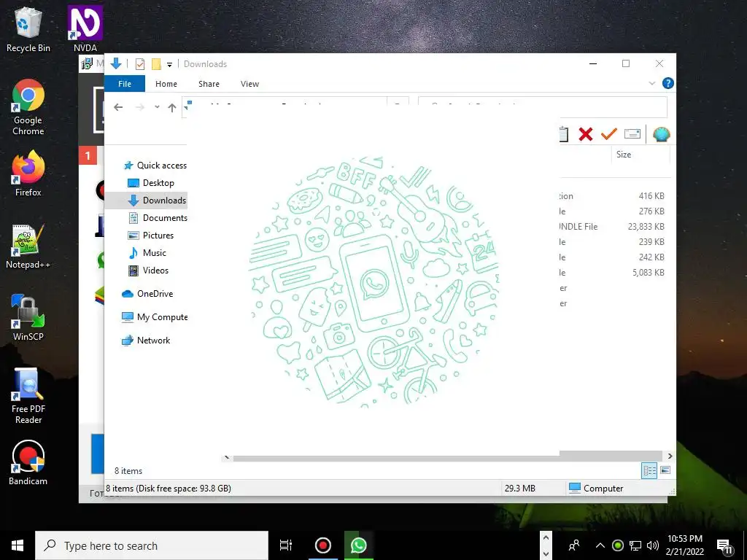Open recent locations dropdown arrow
The width and height of the screenshot is (747, 560).
click(157, 107)
